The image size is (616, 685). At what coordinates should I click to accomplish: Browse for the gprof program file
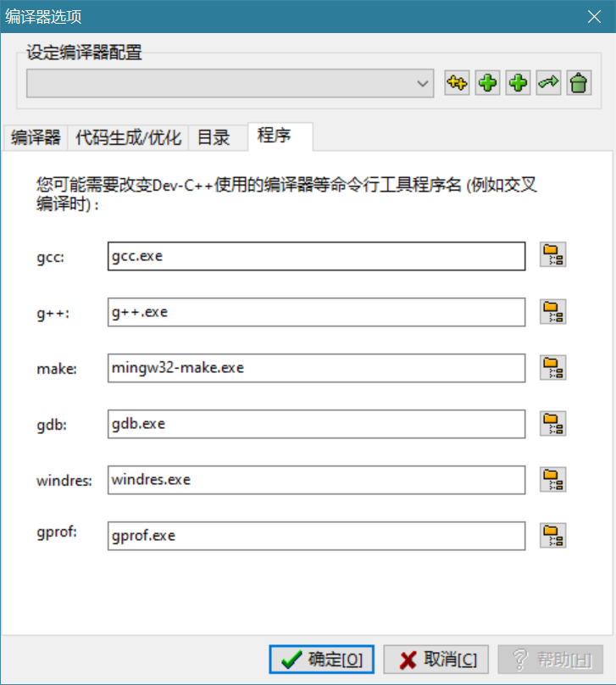[553, 535]
